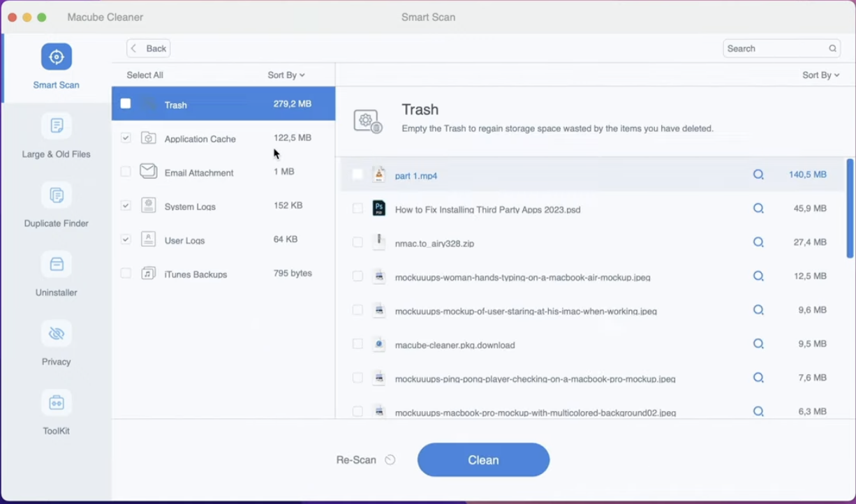The width and height of the screenshot is (856, 504).
Task: Open the file list Sort By dropdown
Action: (820, 75)
